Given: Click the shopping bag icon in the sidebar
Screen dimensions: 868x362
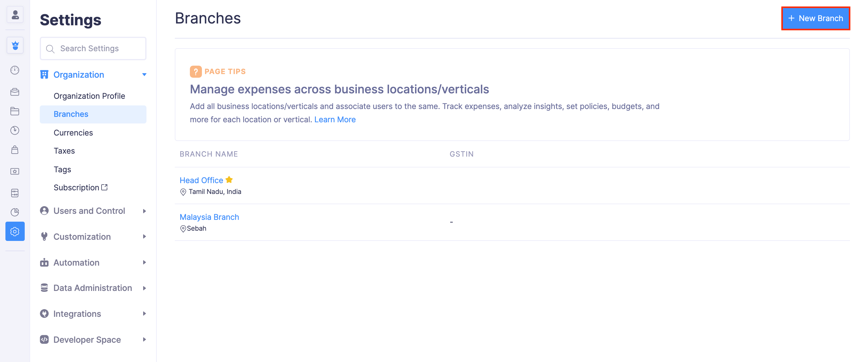Looking at the screenshot, I should click(x=15, y=150).
